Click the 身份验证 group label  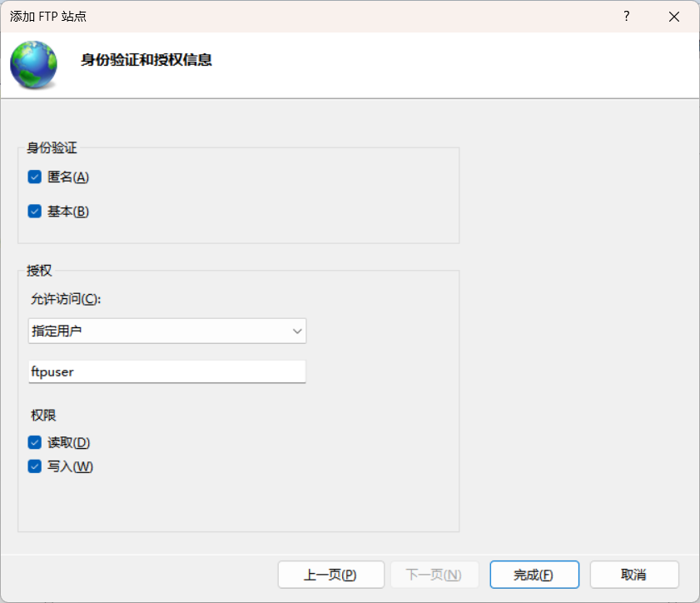(x=52, y=148)
